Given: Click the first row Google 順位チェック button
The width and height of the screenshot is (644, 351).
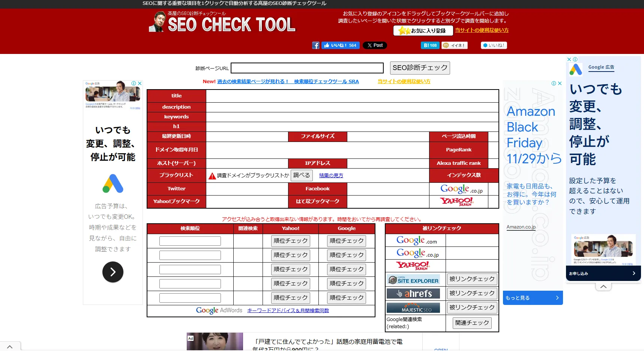Looking at the screenshot, I should tap(347, 241).
